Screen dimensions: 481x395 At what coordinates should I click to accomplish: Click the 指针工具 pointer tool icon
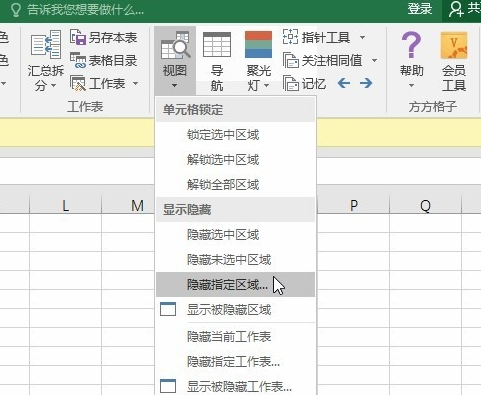click(x=290, y=37)
